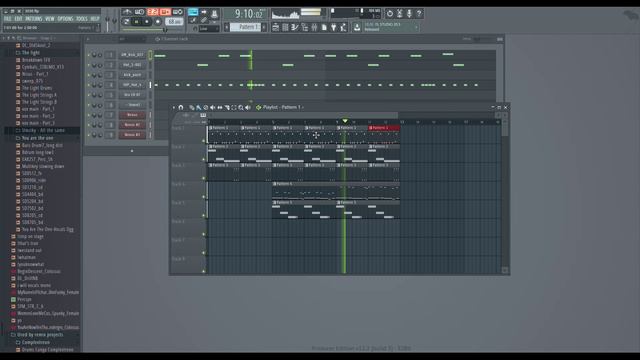Open the Line snap dropdown
Viewport: 640px width, 360px height.
209,29
